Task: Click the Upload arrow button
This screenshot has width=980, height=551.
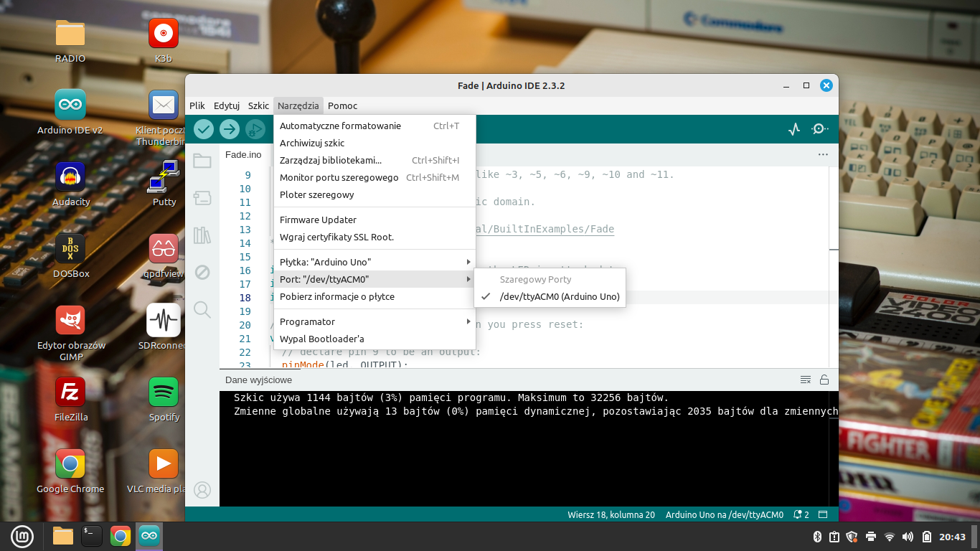Action: coord(230,129)
